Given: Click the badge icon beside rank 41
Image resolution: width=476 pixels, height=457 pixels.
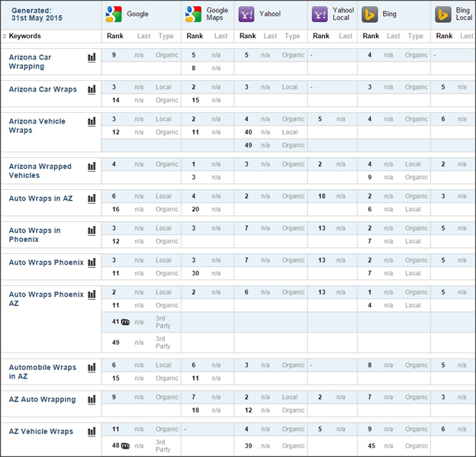Looking at the screenshot, I should coord(125,323).
